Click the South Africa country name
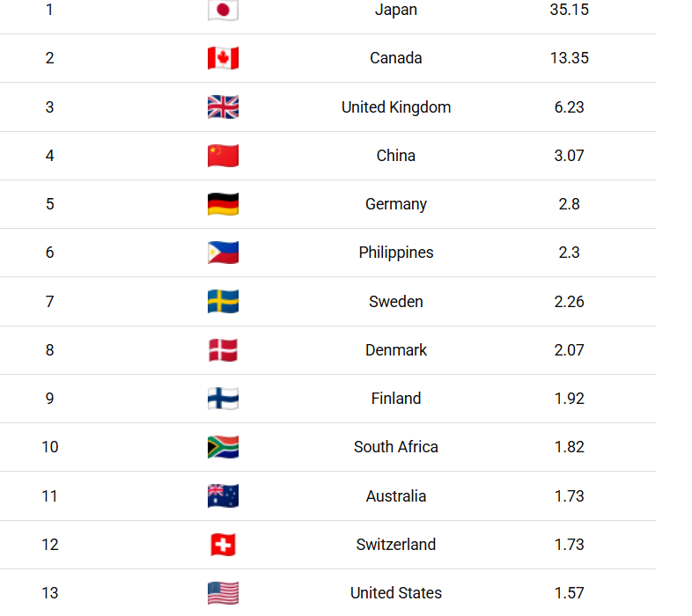 click(x=396, y=447)
